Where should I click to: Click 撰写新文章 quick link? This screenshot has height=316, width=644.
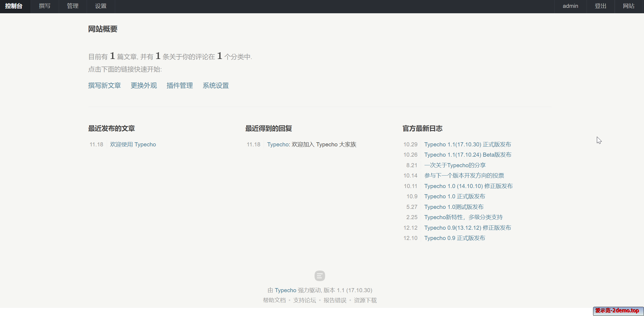[x=104, y=85]
